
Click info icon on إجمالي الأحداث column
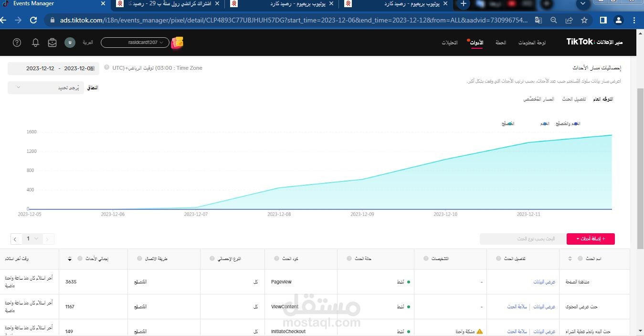(80, 259)
